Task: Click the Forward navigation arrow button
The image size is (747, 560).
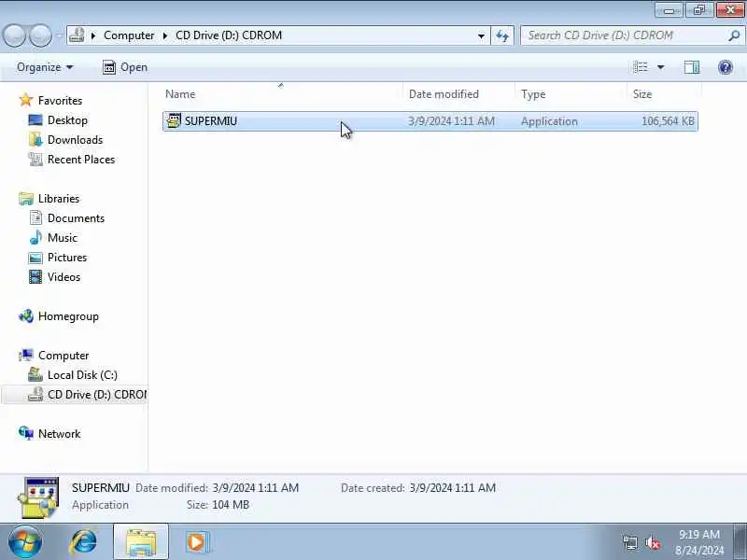Action: pos(41,35)
